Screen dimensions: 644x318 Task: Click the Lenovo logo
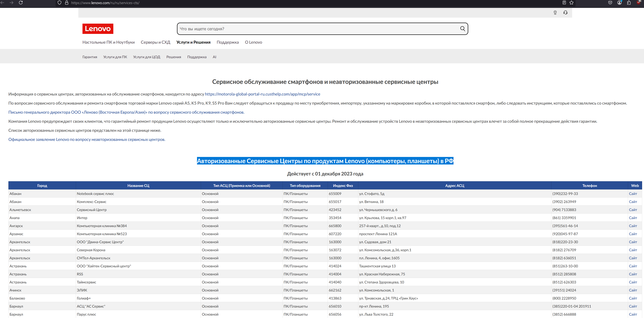98,29
